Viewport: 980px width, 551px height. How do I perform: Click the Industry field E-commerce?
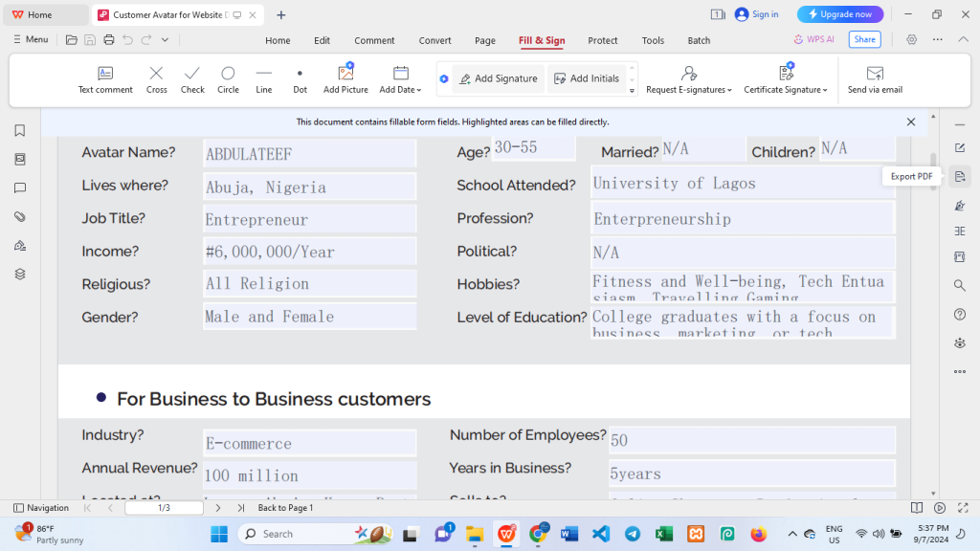[x=309, y=442]
